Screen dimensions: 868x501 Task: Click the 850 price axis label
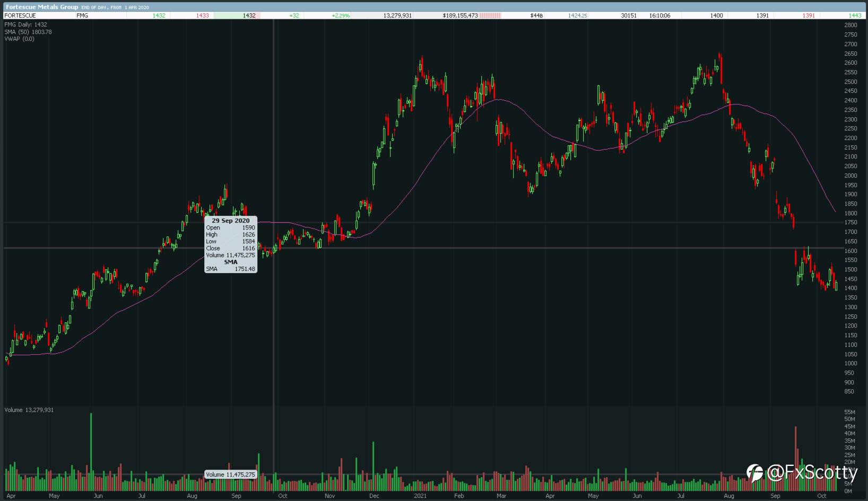(849, 391)
